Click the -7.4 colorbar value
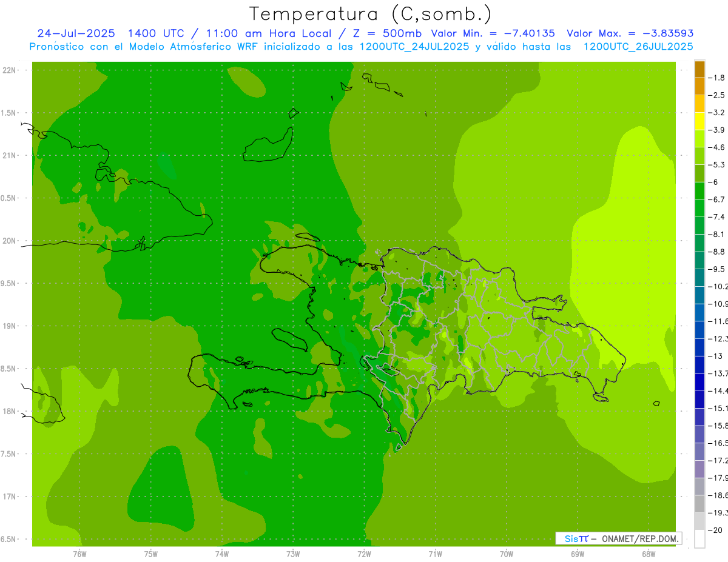 716,217
